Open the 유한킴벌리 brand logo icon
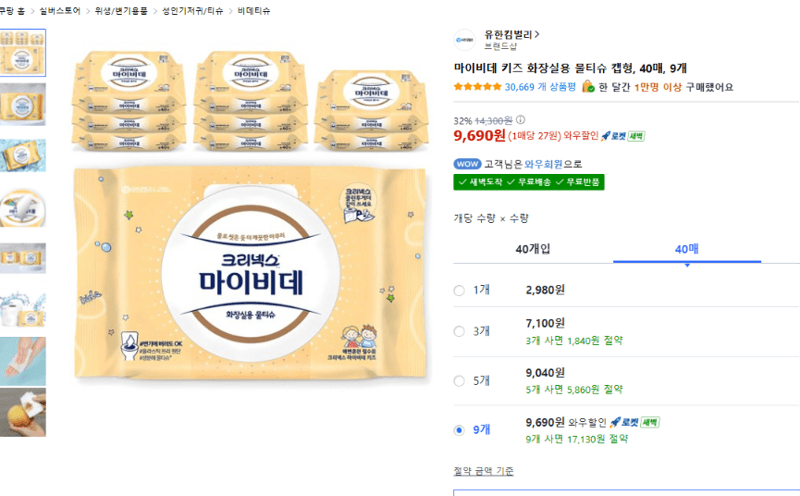This screenshot has width=800, height=496. [464, 40]
